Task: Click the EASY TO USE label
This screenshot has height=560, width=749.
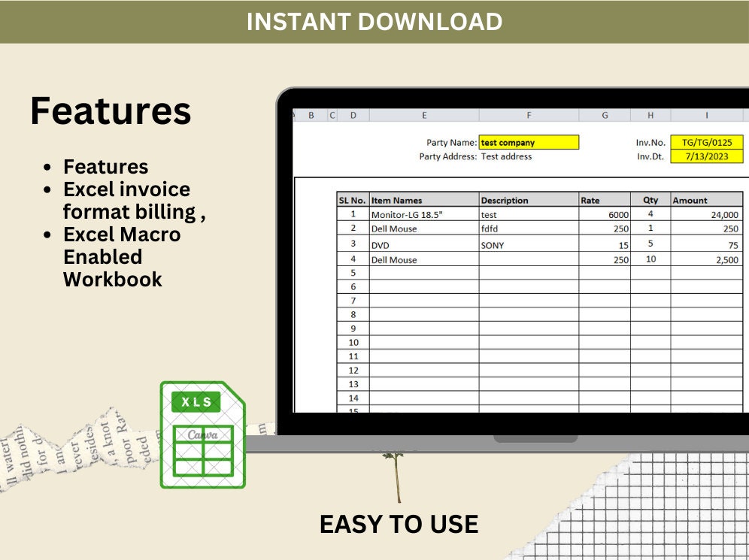Action: [399, 524]
